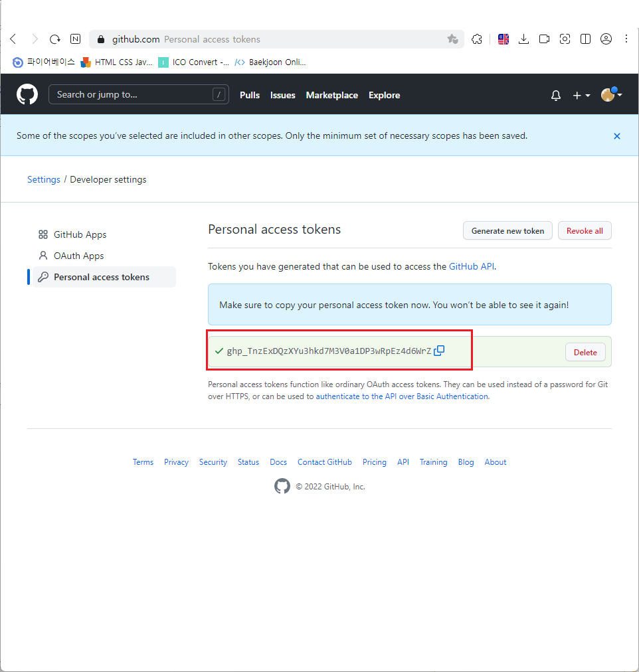This screenshot has width=639, height=672.
Task: Expand the user avatar dropdown menu
Action: click(612, 94)
